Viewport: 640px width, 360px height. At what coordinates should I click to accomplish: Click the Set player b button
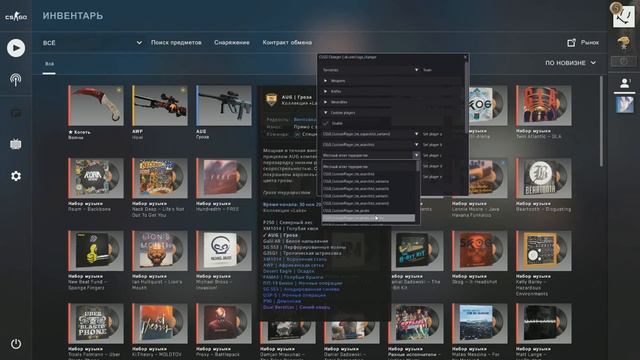pos(432,144)
